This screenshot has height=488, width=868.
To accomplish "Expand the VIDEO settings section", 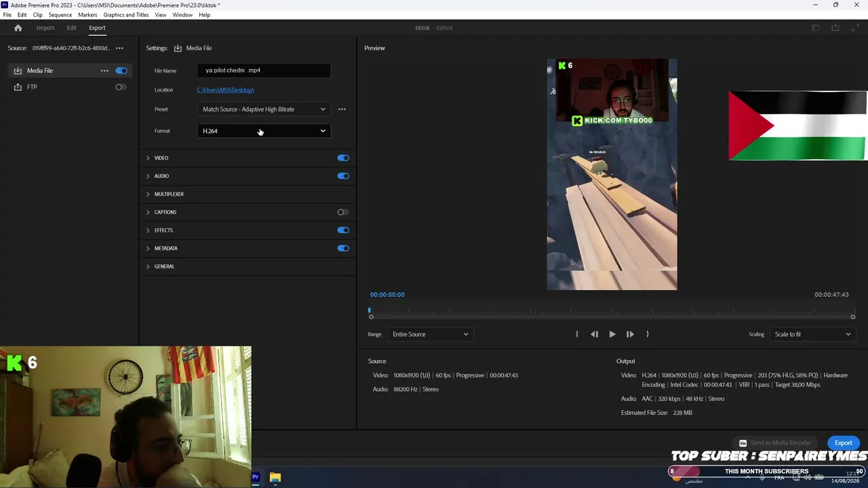I will pos(148,158).
